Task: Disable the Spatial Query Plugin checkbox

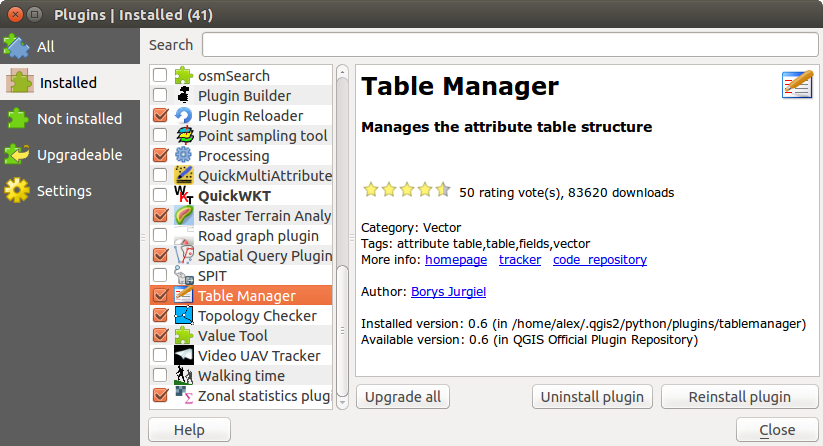Action: (x=159, y=256)
